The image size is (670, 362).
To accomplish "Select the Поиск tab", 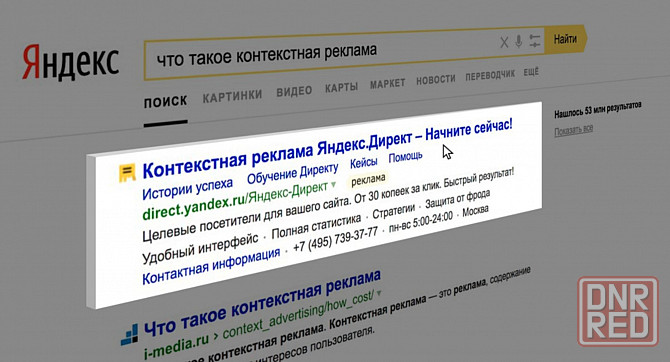I will click(165, 102).
